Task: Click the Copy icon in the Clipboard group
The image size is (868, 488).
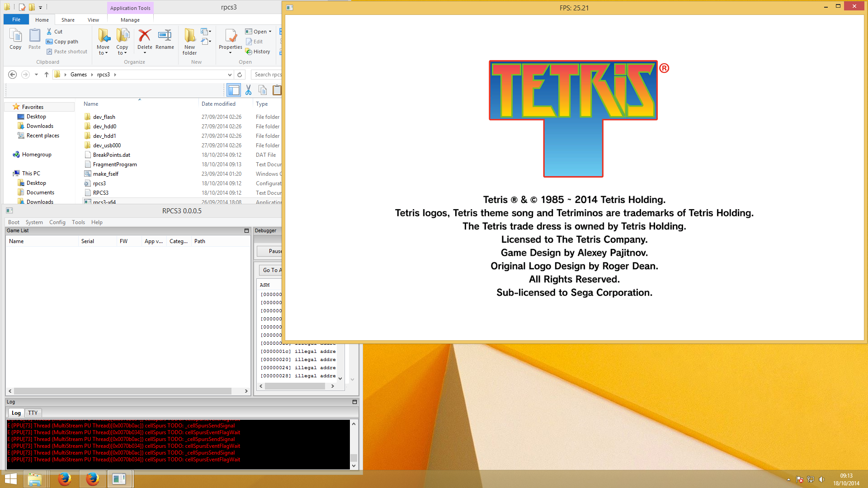Action: click(15, 39)
